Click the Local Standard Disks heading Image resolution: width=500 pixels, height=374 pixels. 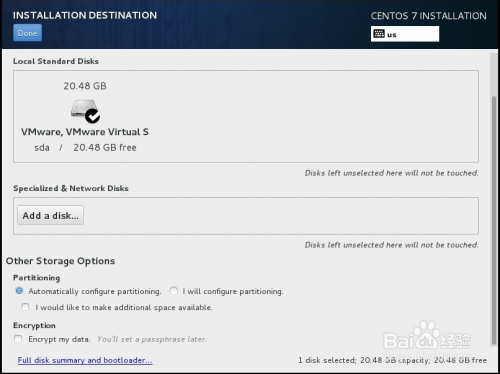pos(56,61)
